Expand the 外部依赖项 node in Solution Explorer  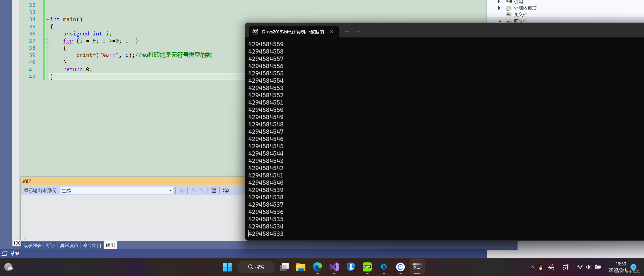pos(499,8)
